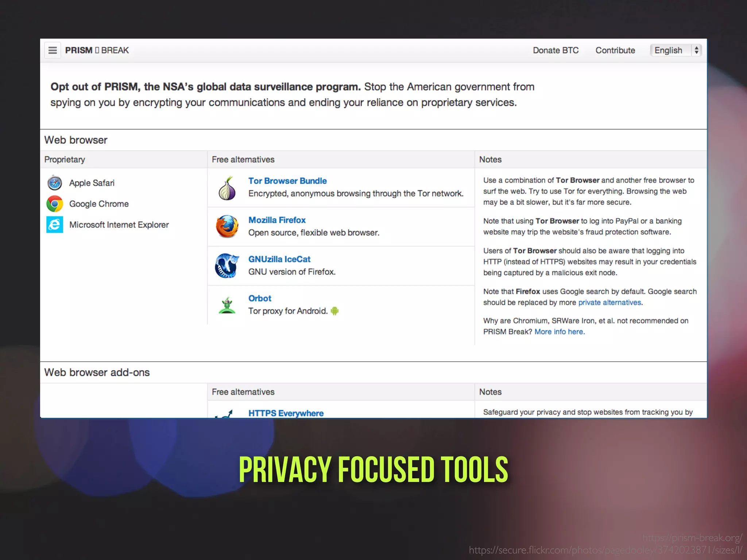The width and height of the screenshot is (747, 560).
Task: Click 'GNU version of Firefox.' description
Action: pyautogui.click(x=292, y=272)
